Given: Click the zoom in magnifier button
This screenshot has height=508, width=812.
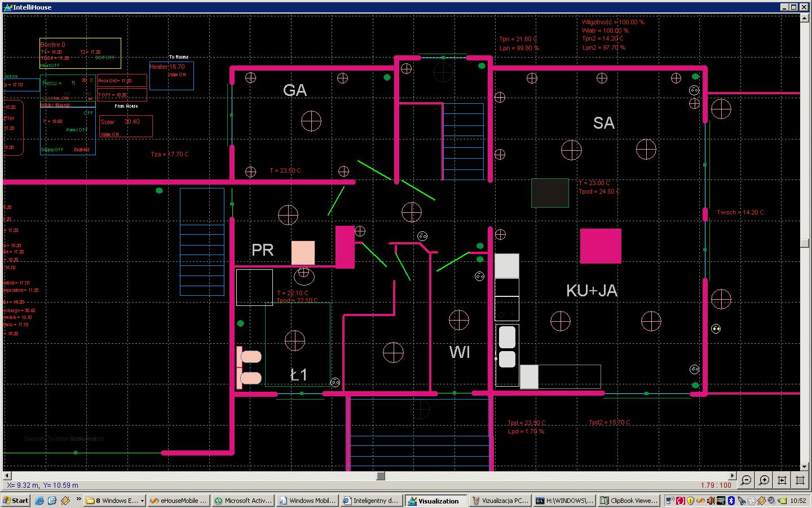Looking at the screenshot, I should click(x=764, y=480).
